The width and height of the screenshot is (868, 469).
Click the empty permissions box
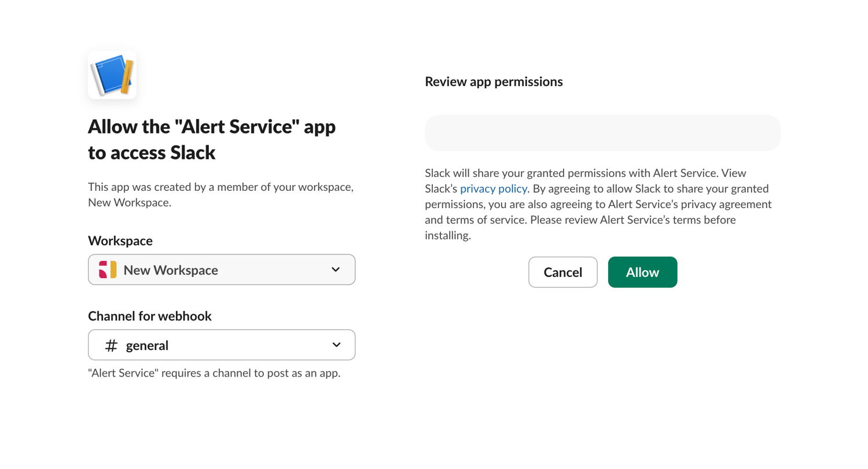click(602, 132)
